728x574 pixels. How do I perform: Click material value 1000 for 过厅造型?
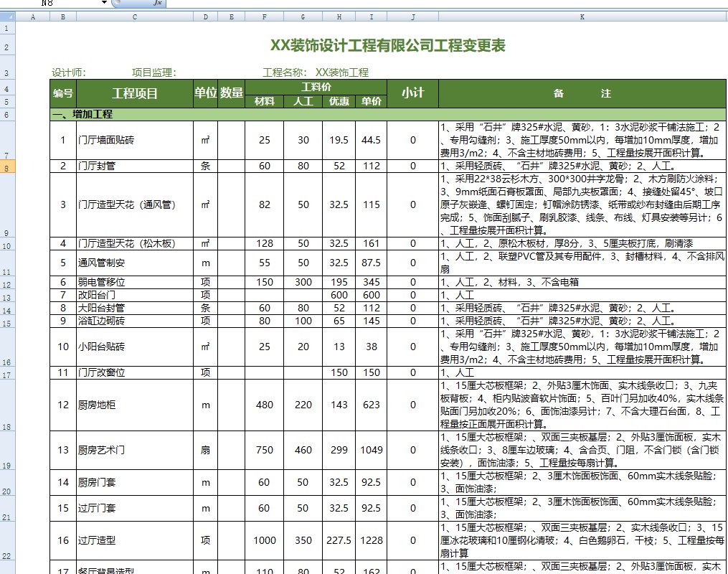coord(264,540)
